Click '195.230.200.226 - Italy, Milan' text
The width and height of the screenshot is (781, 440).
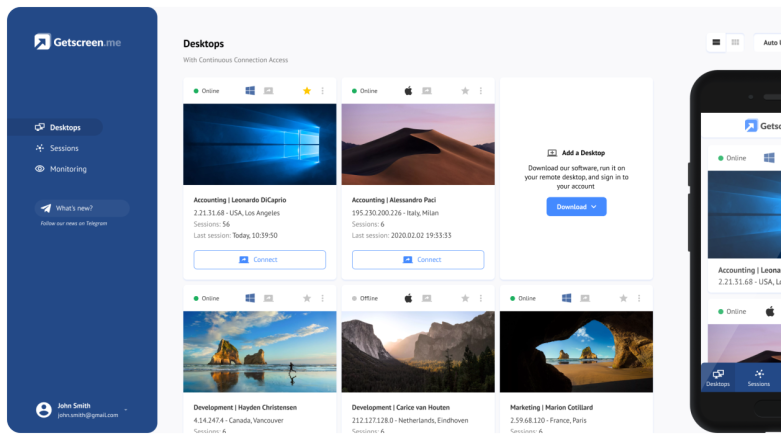(x=395, y=213)
